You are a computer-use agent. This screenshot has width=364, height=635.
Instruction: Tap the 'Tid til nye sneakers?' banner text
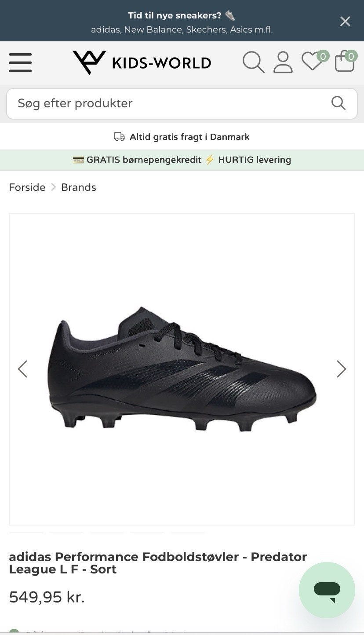pyautogui.click(x=175, y=15)
